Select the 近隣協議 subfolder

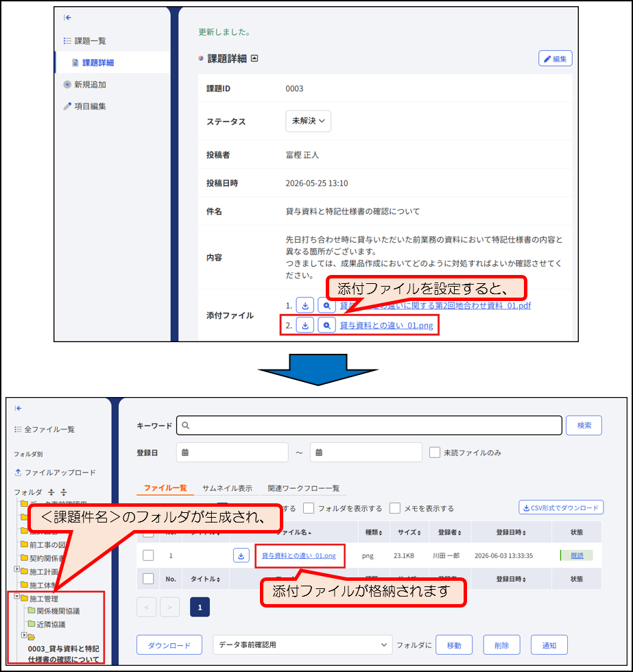(47, 624)
